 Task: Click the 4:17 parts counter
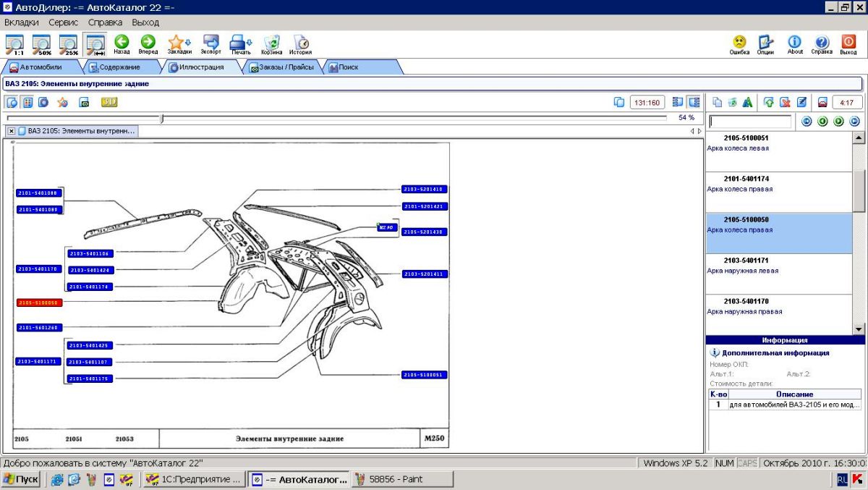point(847,102)
